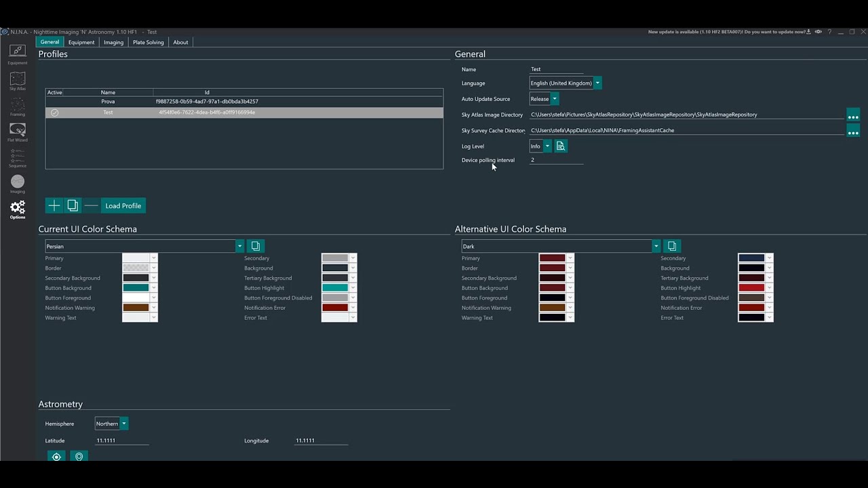
Task: Copy the Persian color schema icon
Action: point(256,246)
